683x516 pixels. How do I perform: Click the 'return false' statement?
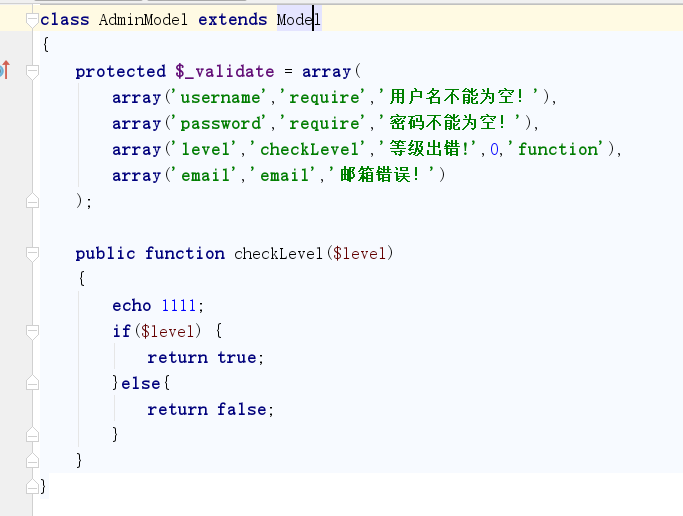[209, 409]
